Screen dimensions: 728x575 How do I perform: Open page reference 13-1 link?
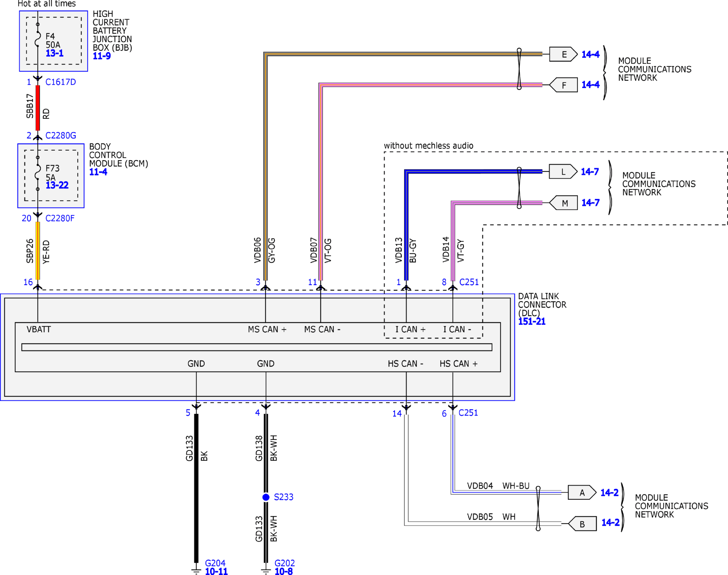(54, 53)
